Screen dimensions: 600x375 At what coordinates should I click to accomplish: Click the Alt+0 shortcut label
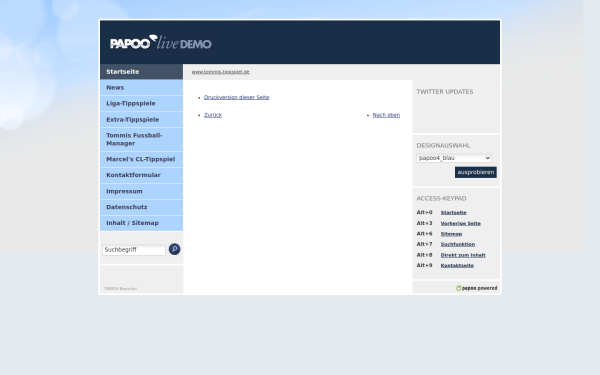coord(424,212)
